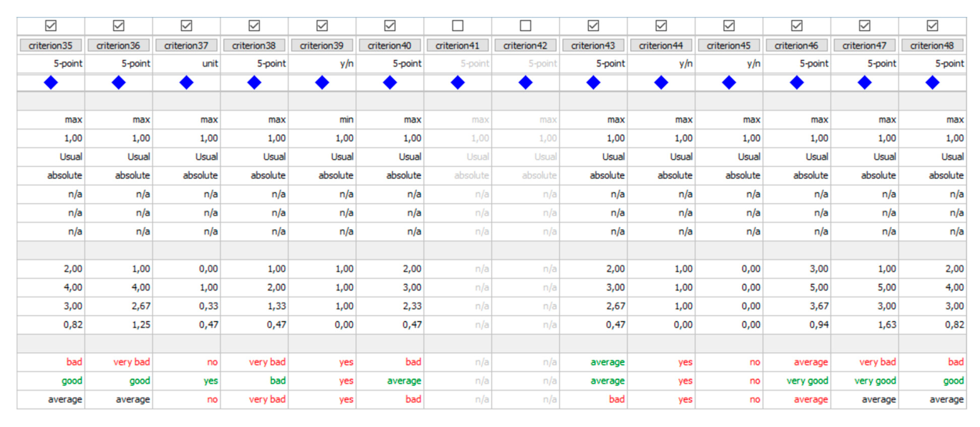980x427 pixels.
Task: Open the Usual preference cell of criterion40
Action: [409, 157]
